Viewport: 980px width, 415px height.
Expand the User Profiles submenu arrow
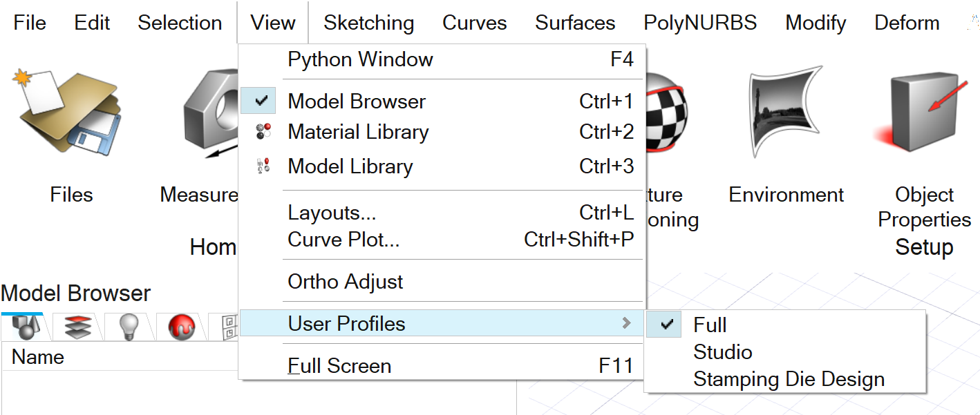(626, 323)
